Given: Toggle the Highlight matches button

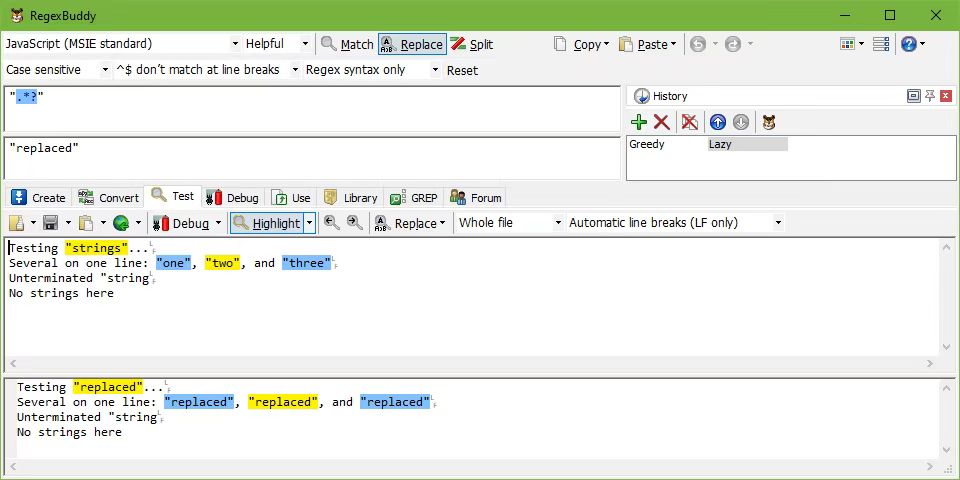Looking at the screenshot, I should coord(266,223).
